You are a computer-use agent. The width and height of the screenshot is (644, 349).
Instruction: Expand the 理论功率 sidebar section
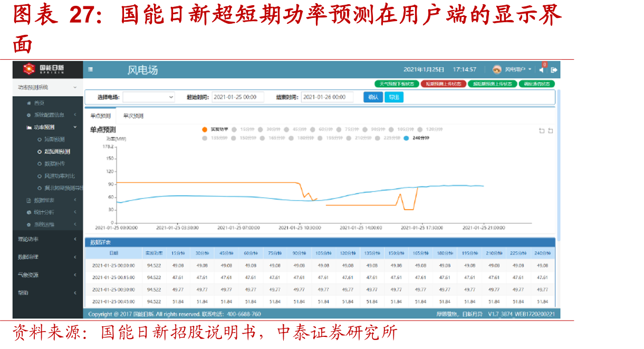point(47,239)
